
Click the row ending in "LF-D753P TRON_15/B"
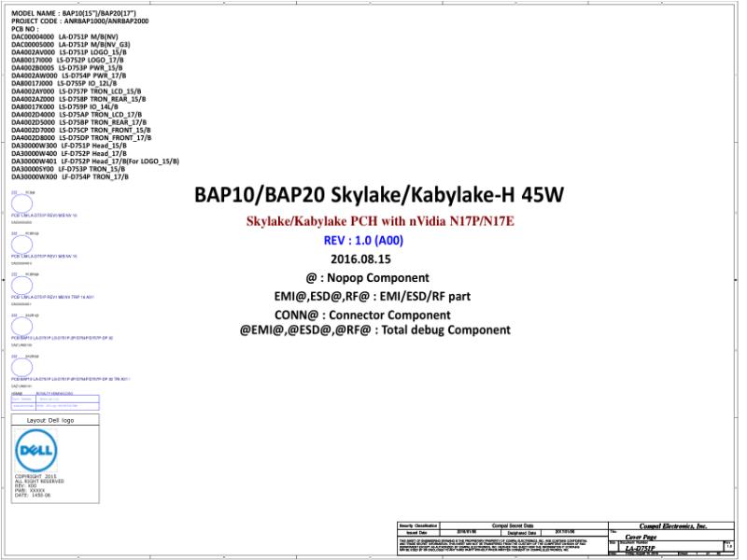click(x=68, y=169)
